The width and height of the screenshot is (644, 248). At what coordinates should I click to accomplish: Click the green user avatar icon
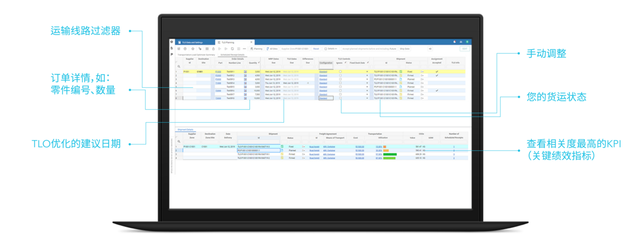467,42
